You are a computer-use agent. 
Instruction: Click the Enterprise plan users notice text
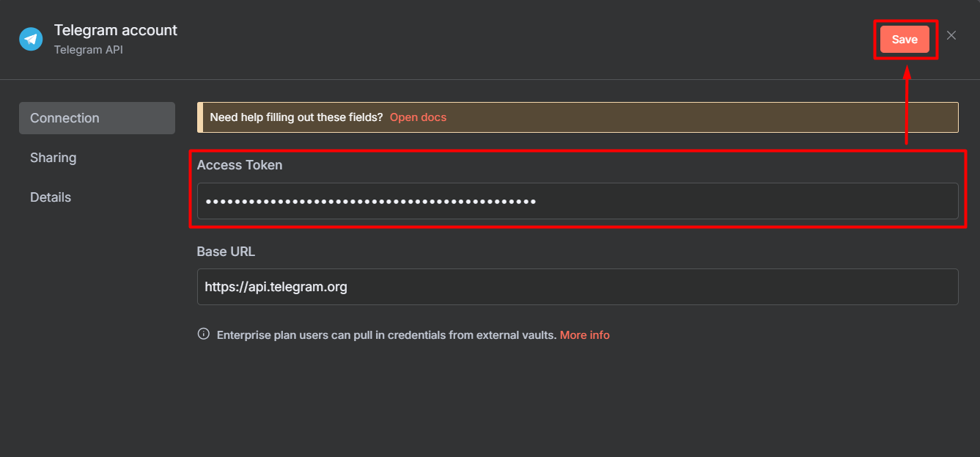coord(386,334)
